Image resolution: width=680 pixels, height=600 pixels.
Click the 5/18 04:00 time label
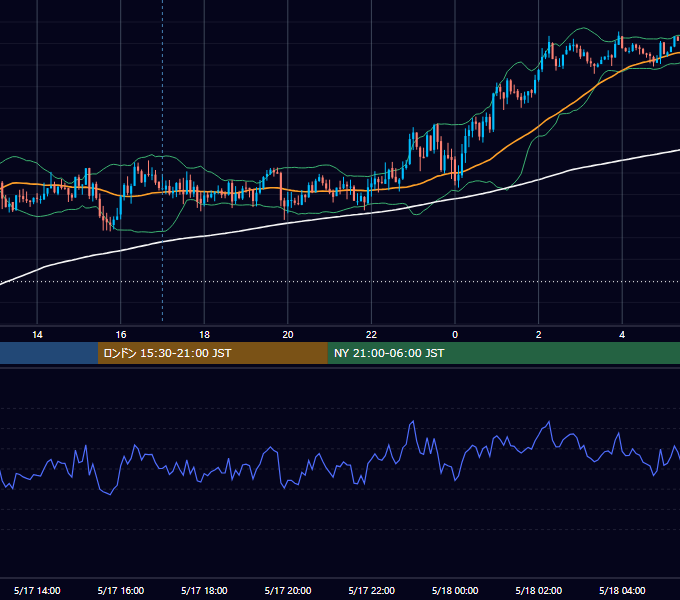pyautogui.click(x=622, y=590)
